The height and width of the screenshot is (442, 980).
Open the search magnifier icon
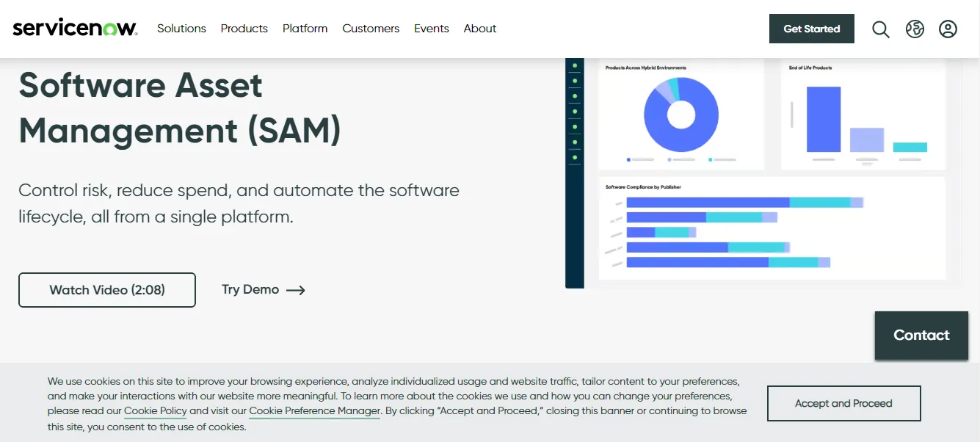[x=881, y=29]
